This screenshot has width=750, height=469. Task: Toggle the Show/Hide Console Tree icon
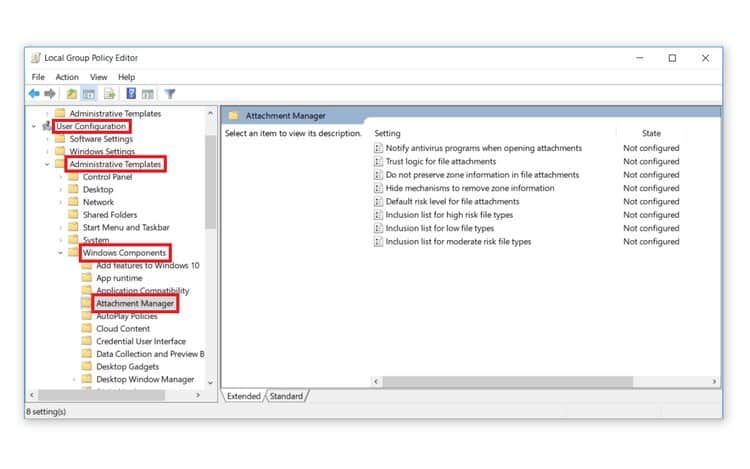point(89,94)
